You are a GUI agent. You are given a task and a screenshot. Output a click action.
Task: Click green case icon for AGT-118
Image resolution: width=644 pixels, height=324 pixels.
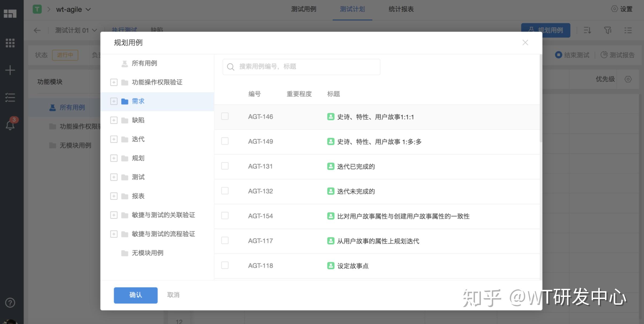pyautogui.click(x=331, y=266)
